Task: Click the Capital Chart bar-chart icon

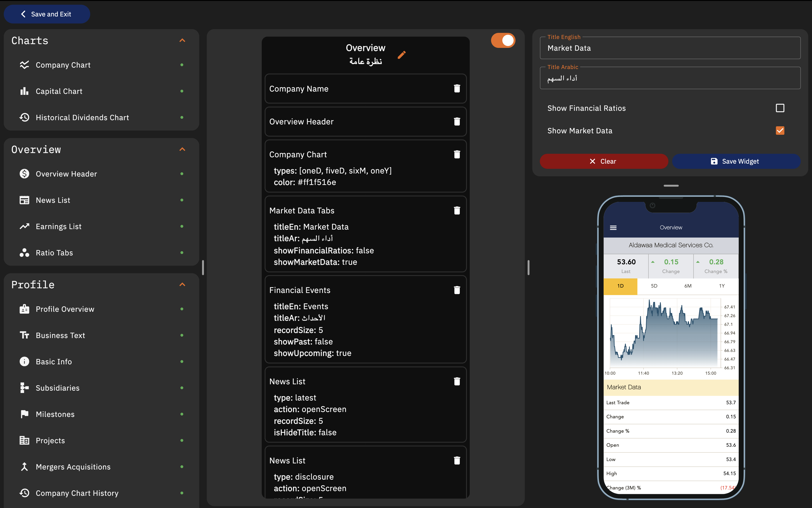Action: 24,91
